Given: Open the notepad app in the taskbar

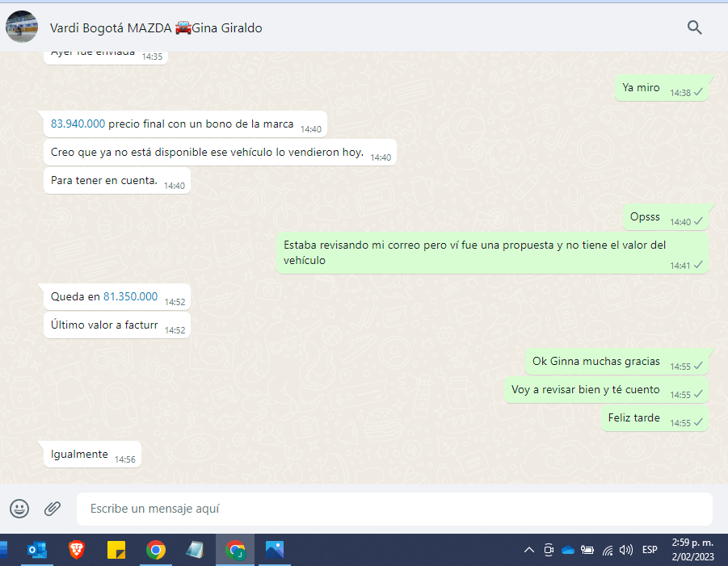Looking at the screenshot, I should [x=195, y=550].
